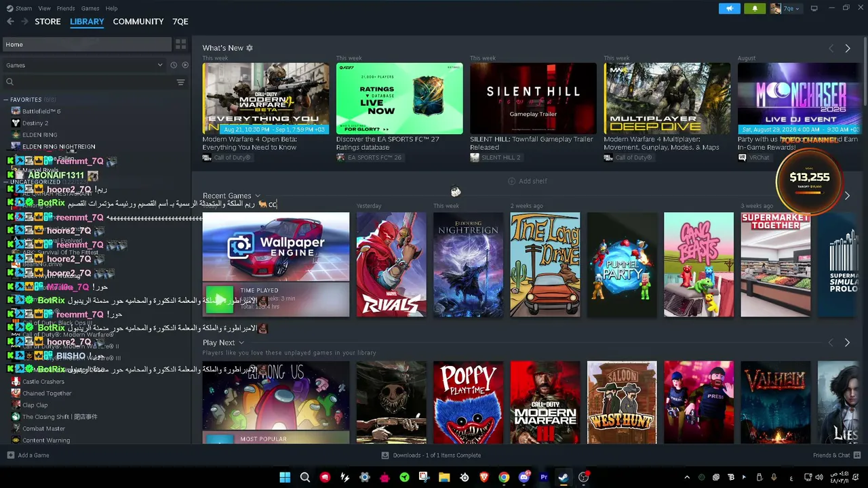The height and width of the screenshot is (488, 868).
Task: Select Chained Together in the library list
Action: point(47,393)
